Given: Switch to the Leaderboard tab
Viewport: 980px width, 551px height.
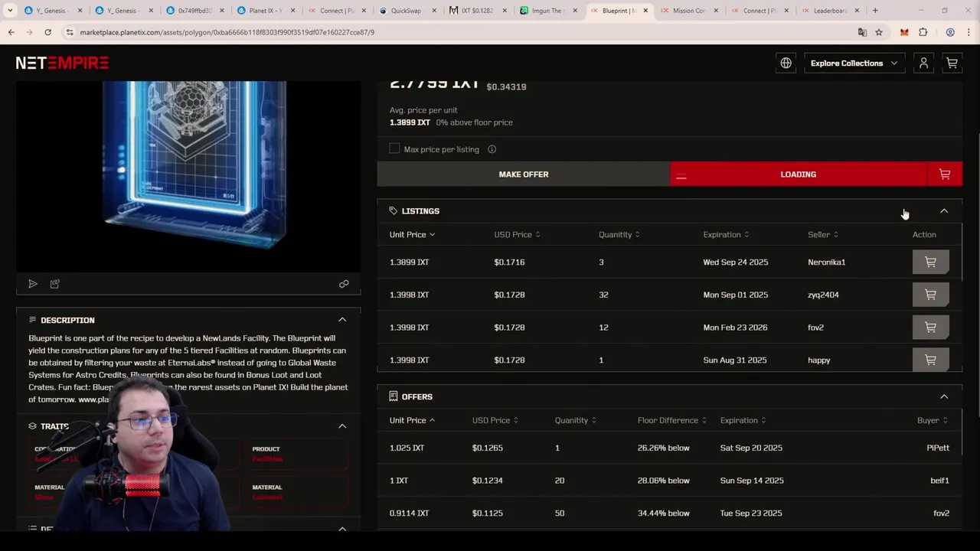Looking at the screenshot, I should point(830,11).
